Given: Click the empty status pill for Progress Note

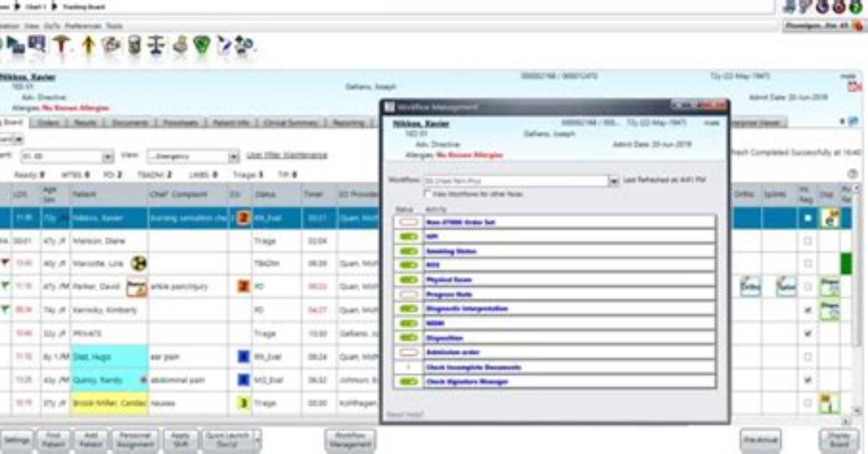Looking at the screenshot, I should pos(408,294).
